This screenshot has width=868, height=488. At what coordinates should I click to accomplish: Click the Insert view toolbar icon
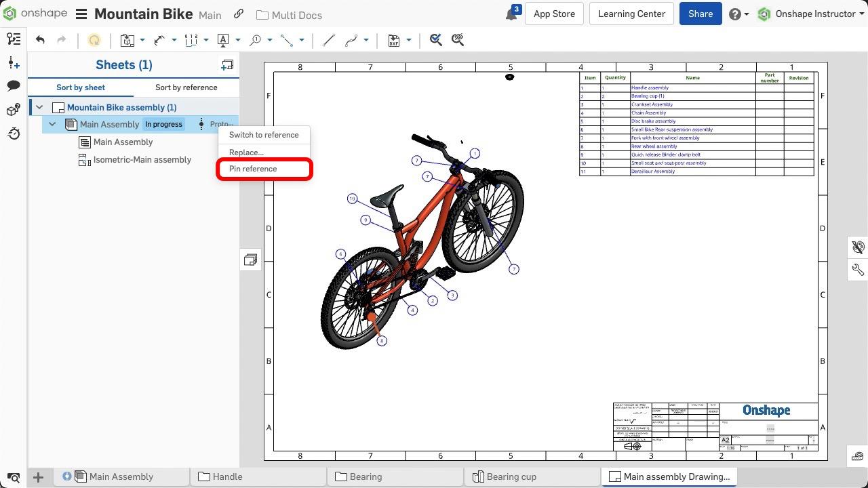click(x=127, y=41)
